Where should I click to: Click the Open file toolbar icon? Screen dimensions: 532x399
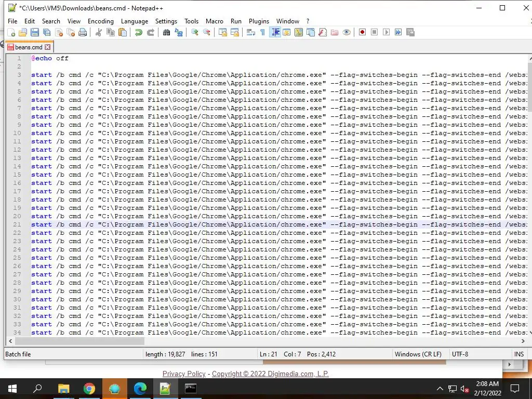[23, 33]
